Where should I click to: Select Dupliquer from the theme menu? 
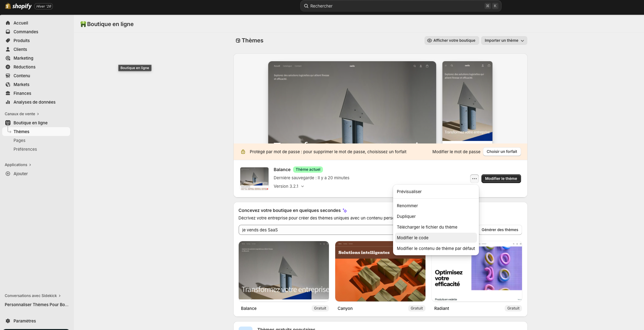(x=406, y=216)
